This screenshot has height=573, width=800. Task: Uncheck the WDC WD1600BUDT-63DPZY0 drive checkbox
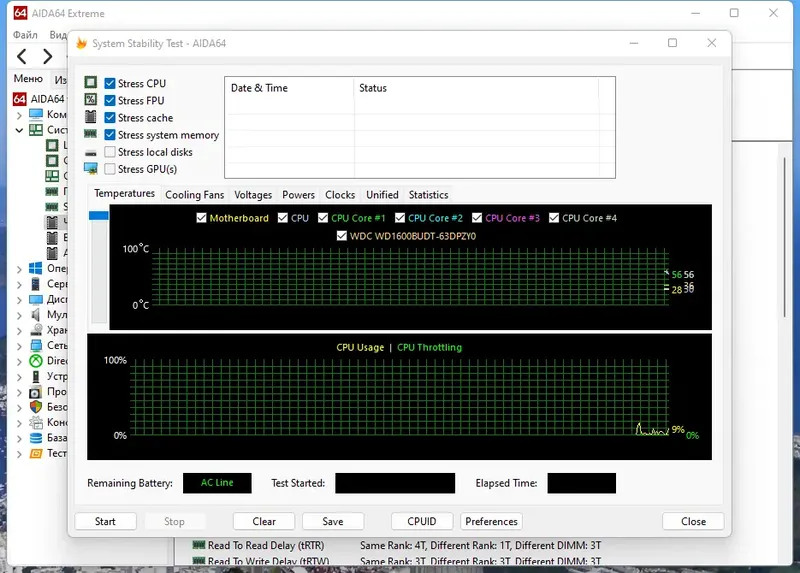coord(342,236)
